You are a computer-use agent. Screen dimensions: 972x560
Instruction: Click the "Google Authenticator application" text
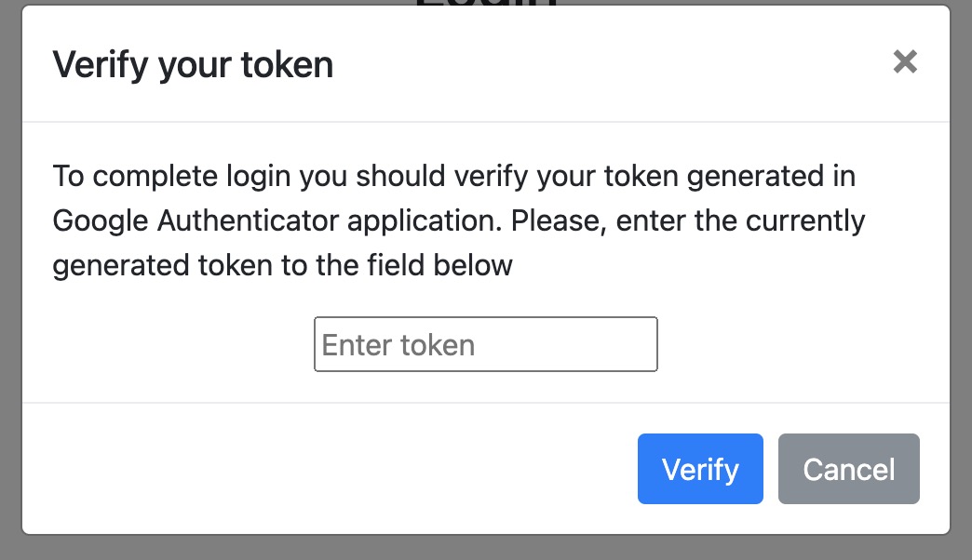[x=277, y=221]
